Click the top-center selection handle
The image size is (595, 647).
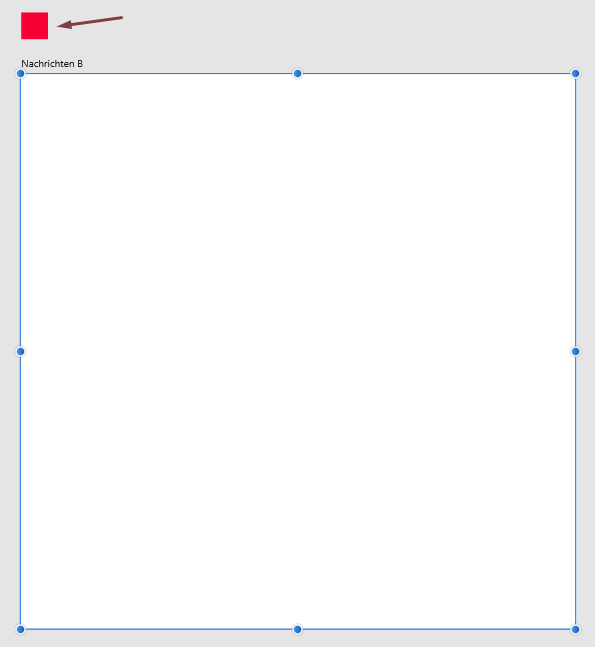pyautogui.click(x=297, y=73)
